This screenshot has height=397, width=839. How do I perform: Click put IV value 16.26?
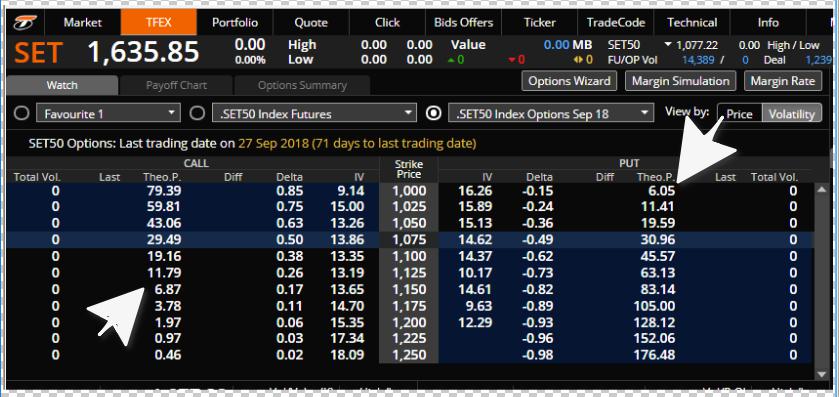point(475,190)
